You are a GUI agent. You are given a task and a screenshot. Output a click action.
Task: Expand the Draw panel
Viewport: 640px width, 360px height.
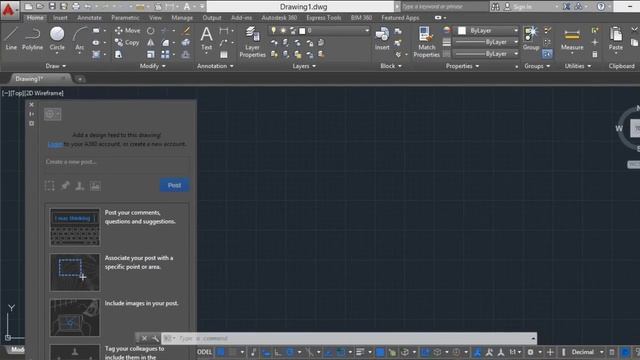tap(56, 66)
